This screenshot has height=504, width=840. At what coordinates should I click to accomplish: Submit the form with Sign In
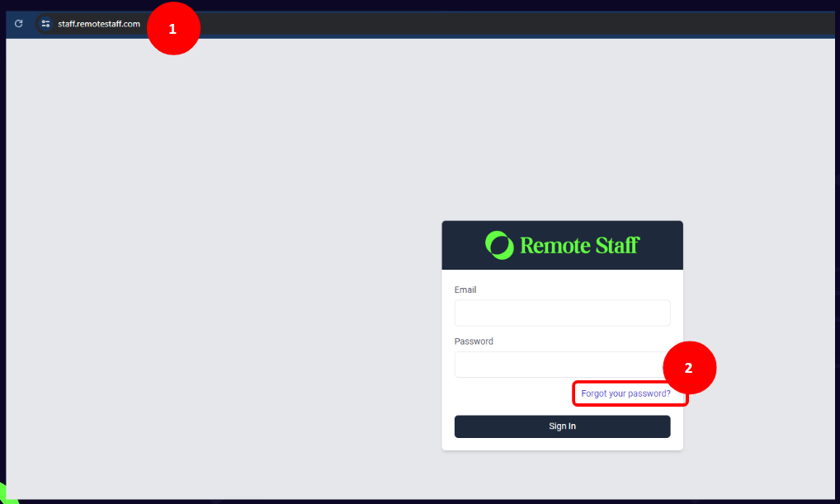[562, 426]
